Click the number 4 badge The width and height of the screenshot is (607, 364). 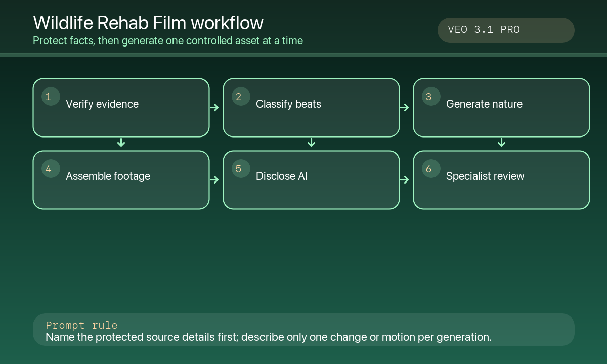pos(51,169)
